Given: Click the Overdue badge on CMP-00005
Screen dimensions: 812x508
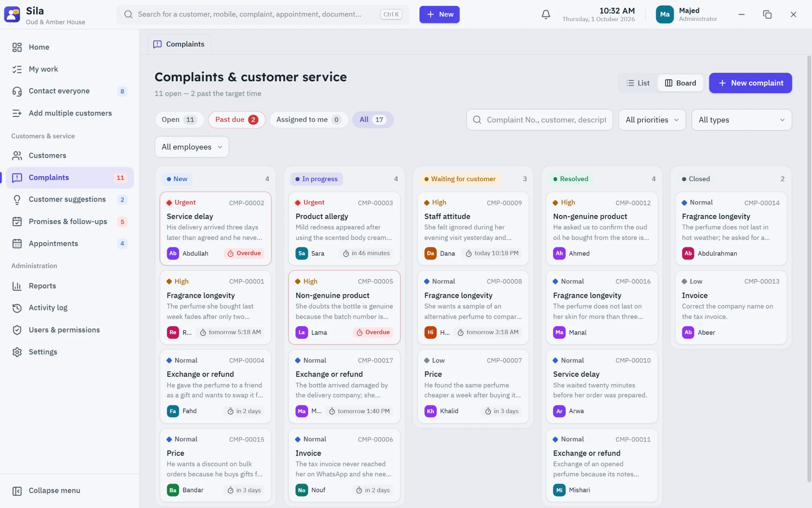Looking at the screenshot, I should tap(373, 332).
